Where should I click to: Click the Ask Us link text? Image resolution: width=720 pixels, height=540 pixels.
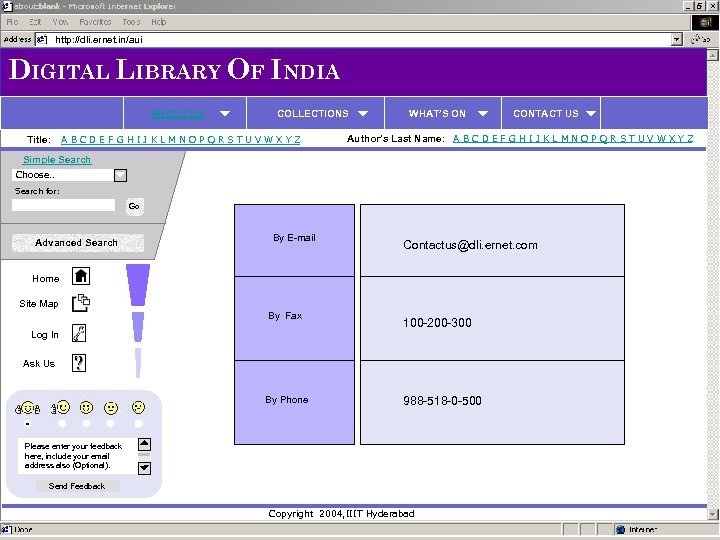(x=39, y=364)
